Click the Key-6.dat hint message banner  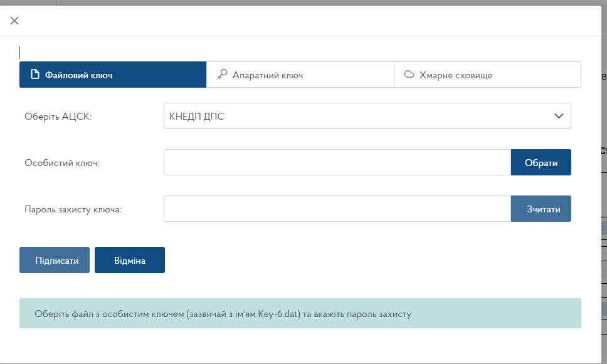point(300,313)
